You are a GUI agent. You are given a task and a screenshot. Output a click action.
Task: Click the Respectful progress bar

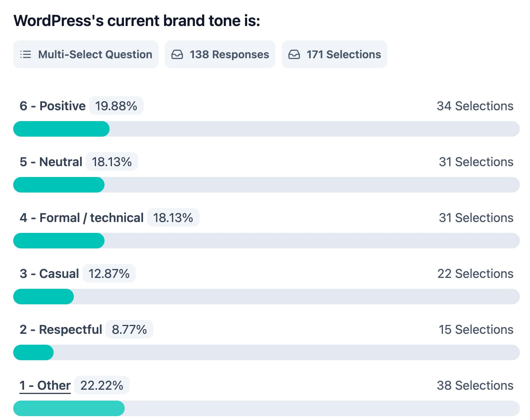[x=266, y=352]
